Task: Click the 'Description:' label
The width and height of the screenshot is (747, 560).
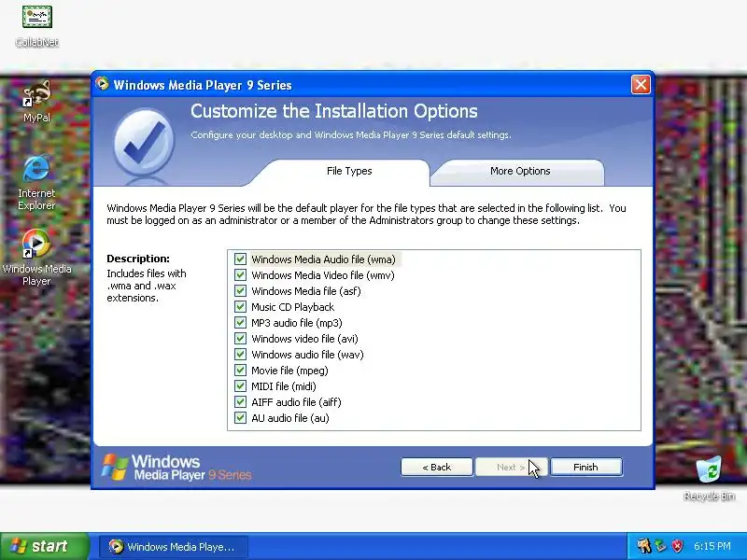Action: coord(138,259)
